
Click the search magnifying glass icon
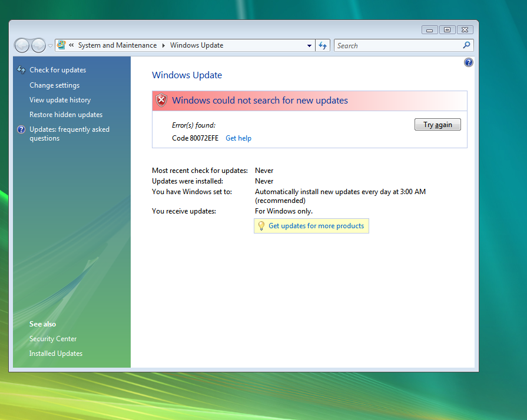466,45
